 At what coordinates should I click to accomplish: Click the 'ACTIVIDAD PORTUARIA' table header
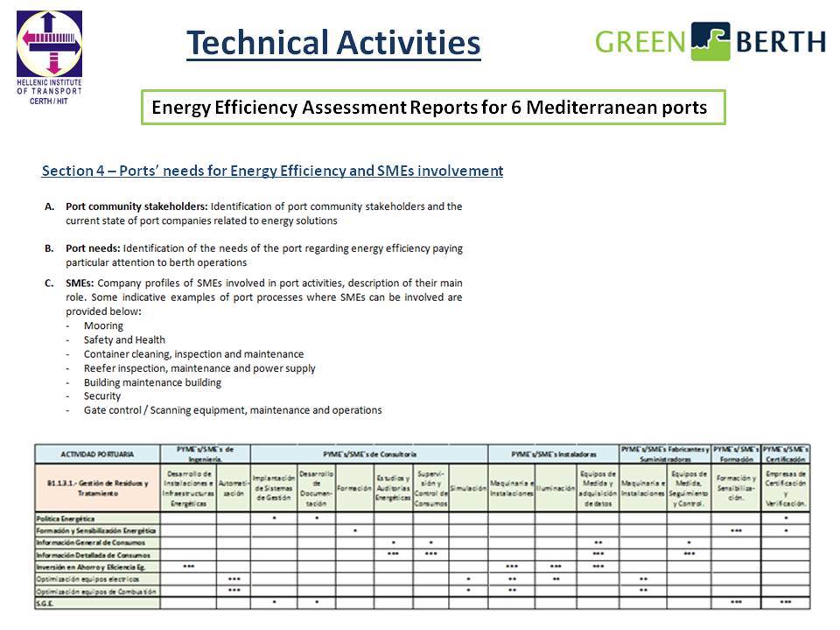(x=97, y=454)
